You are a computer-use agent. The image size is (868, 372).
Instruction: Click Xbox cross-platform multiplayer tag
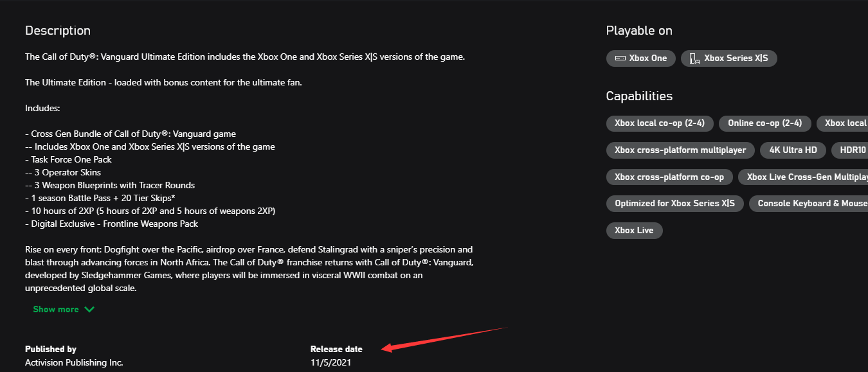(680, 150)
